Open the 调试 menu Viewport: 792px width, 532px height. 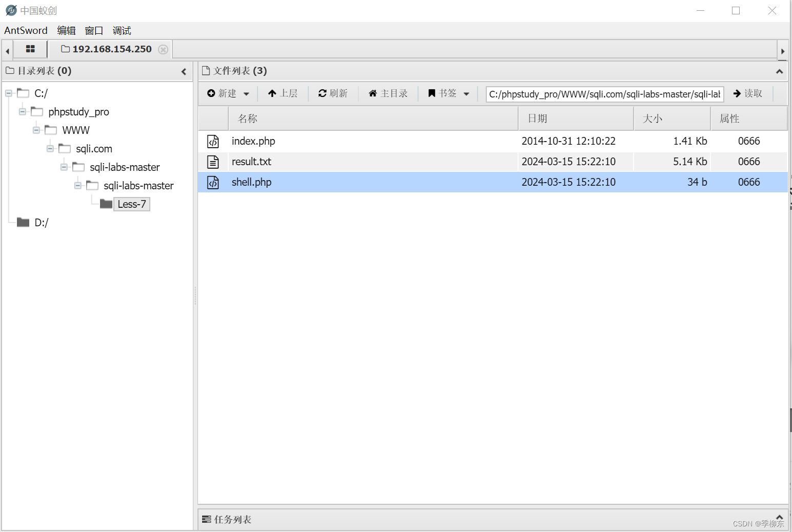pyautogui.click(x=122, y=30)
